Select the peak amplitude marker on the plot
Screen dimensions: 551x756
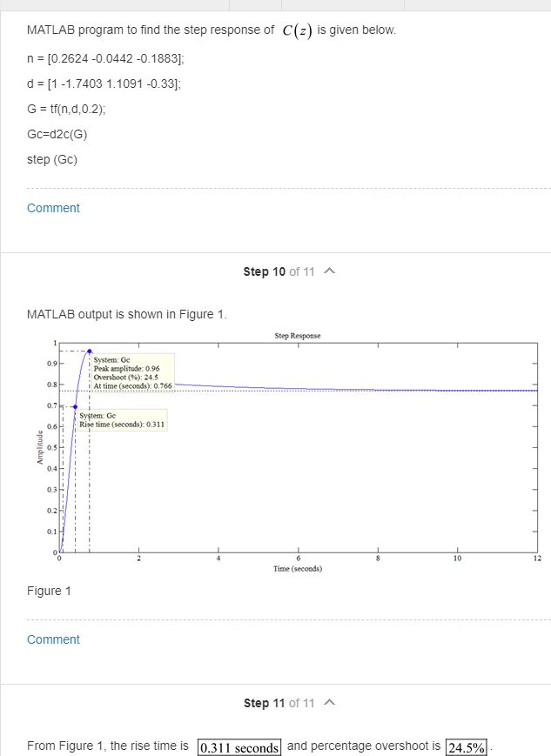coord(90,351)
